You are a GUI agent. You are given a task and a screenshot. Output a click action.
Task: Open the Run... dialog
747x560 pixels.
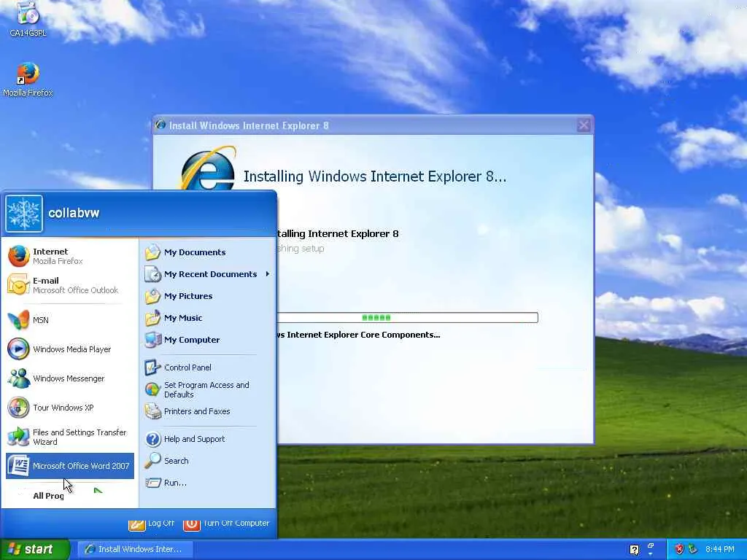pyautogui.click(x=208, y=483)
